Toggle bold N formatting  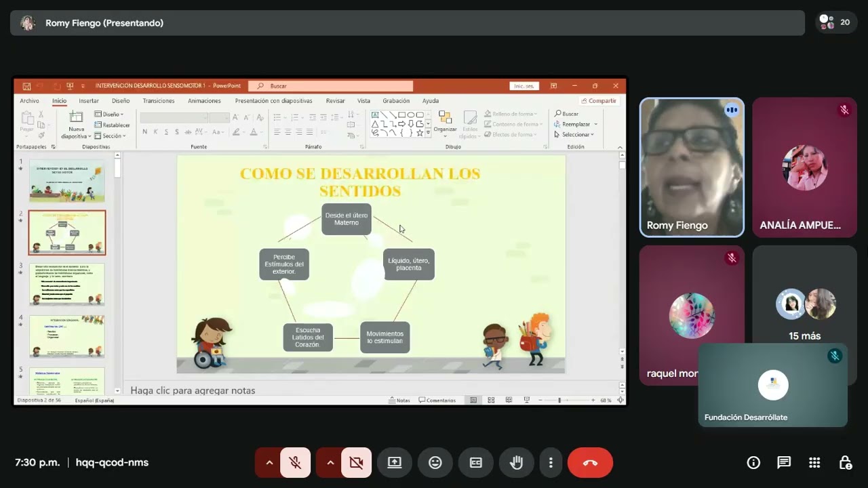click(x=144, y=132)
